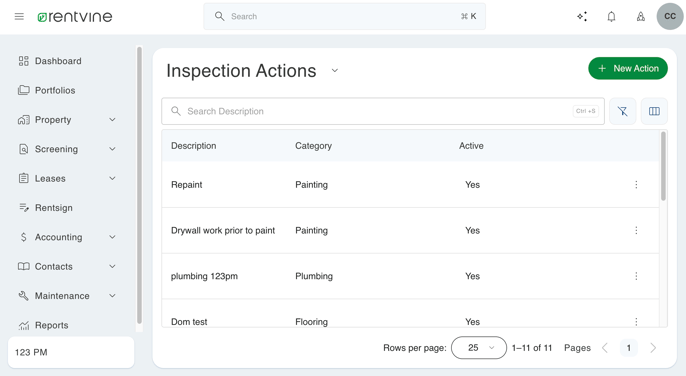The image size is (686, 376).
Task: Clear filters with the filter icon
Action: click(x=623, y=111)
